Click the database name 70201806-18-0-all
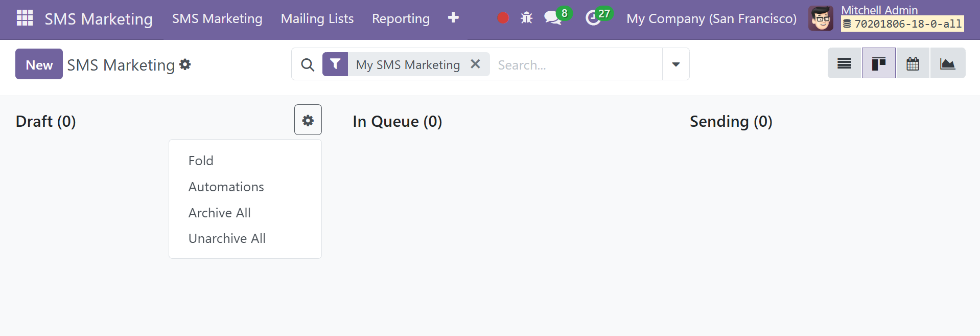The height and width of the screenshot is (336, 980). (x=902, y=24)
